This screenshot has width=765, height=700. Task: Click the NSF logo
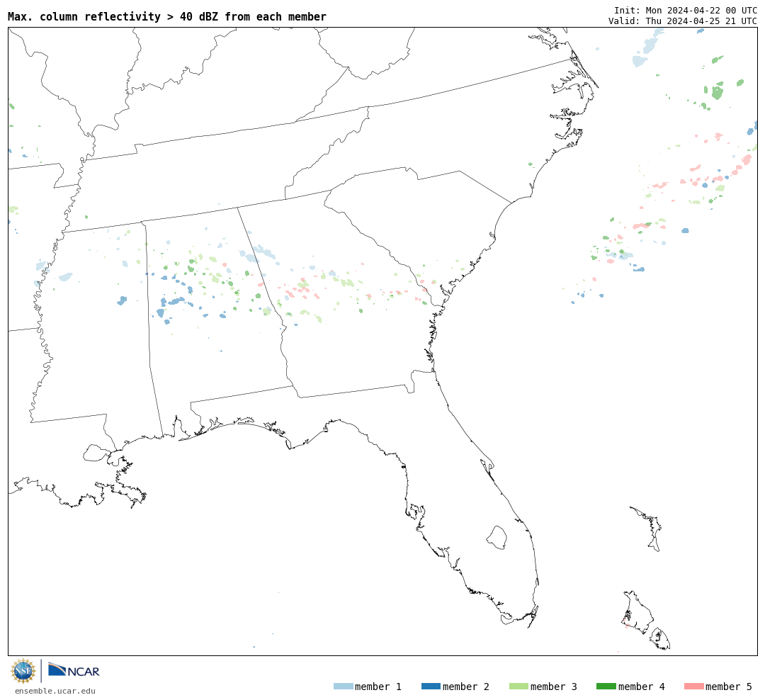(x=23, y=671)
